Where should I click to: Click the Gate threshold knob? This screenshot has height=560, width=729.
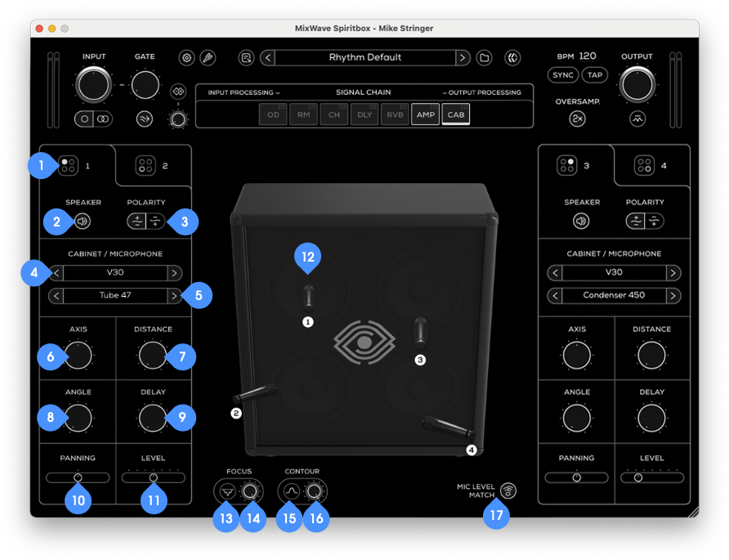(x=145, y=85)
